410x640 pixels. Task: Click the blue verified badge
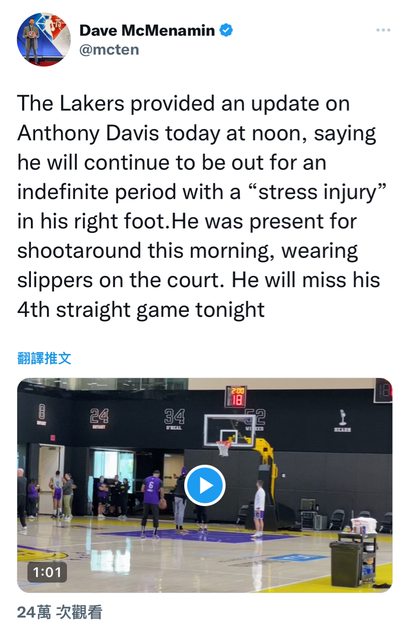(226, 30)
